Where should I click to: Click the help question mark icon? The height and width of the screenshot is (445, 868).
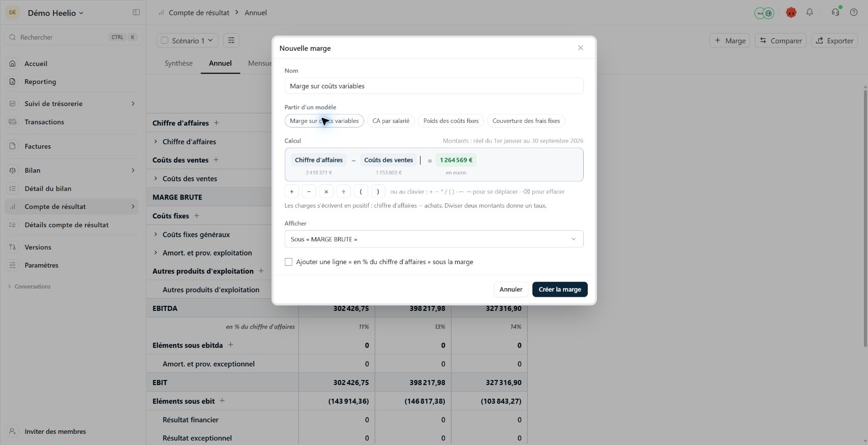(x=854, y=12)
